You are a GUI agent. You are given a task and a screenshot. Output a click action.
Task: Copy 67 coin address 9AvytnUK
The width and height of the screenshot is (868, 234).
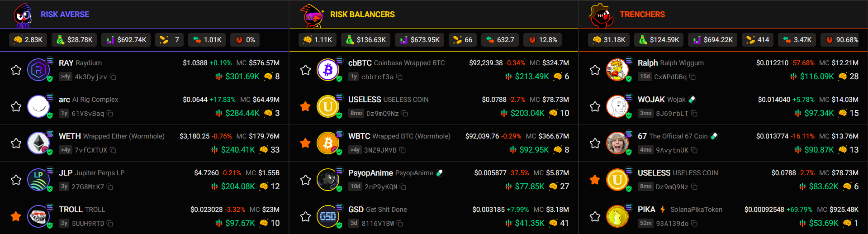[x=694, y=150]
